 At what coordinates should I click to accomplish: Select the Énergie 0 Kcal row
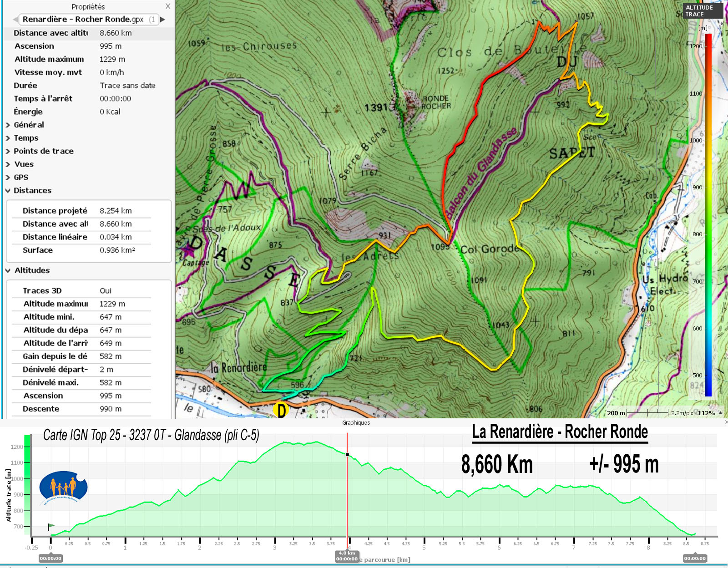(89, 112)
